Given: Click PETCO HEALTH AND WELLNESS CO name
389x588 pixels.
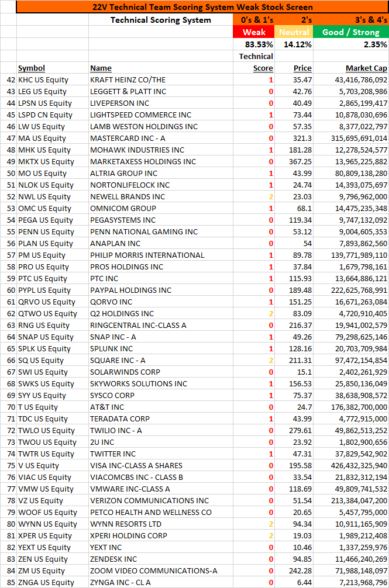Looking at the screenshot, I should 151,512.
